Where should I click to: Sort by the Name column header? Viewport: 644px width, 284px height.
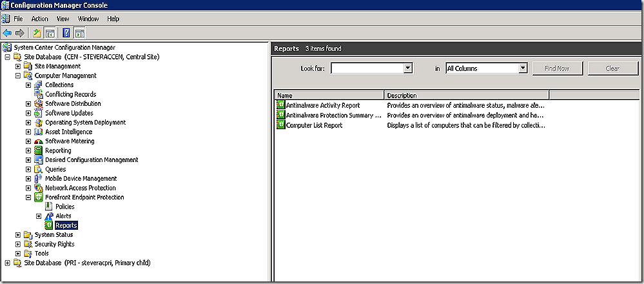[329, 96]
